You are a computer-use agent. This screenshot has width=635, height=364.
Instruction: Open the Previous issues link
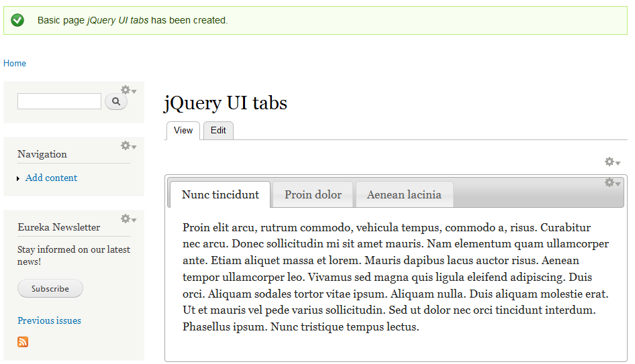pos(49,320)
